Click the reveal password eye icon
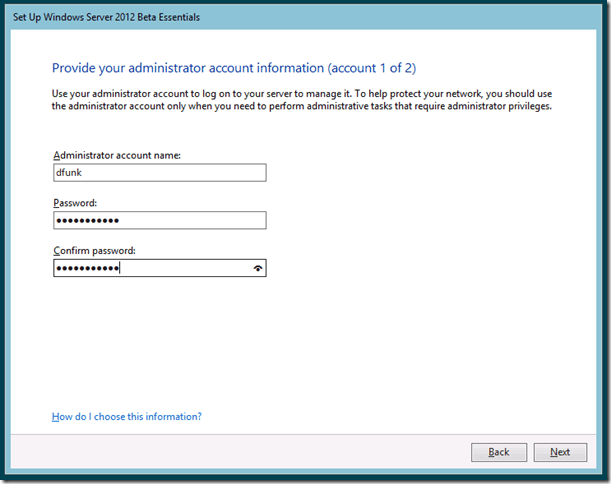The width and height of the screenshot is (611, 484). coord(259,268)
